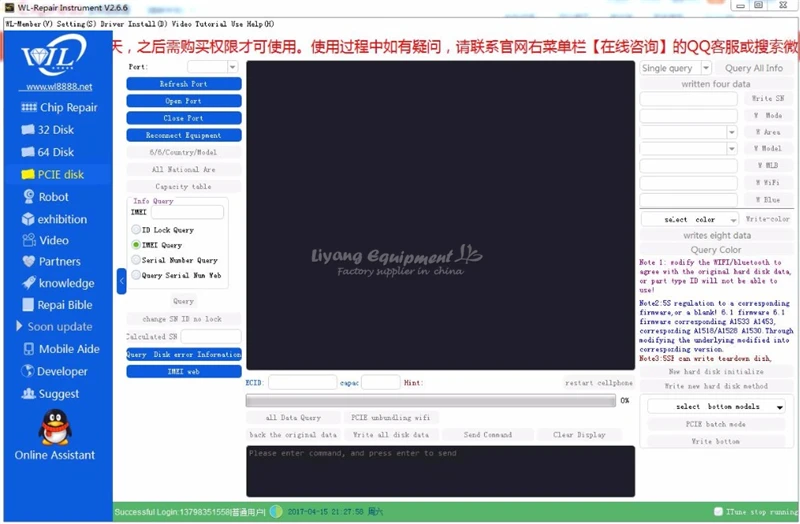The height and width of the screenshot is (524, 800).
Task: Click the Calculated SN field
Action: (x=211, y=336)
